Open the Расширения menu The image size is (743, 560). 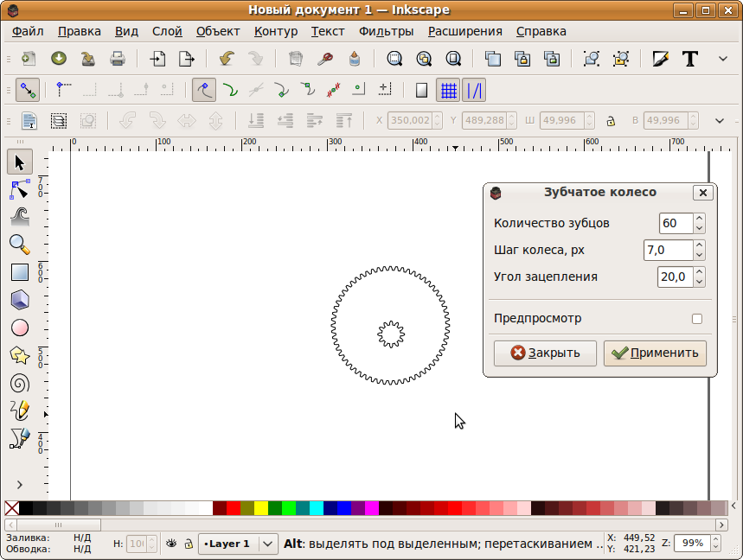(x=464, y=31)
